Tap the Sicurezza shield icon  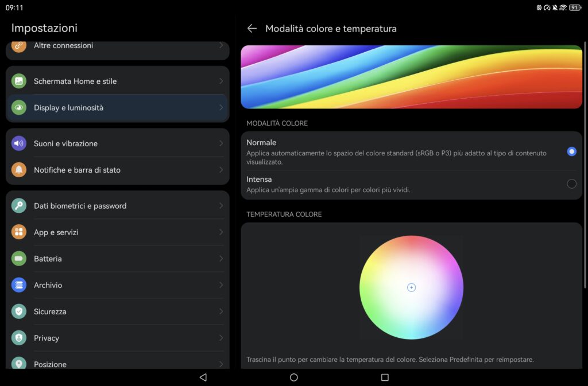point(19,311)
